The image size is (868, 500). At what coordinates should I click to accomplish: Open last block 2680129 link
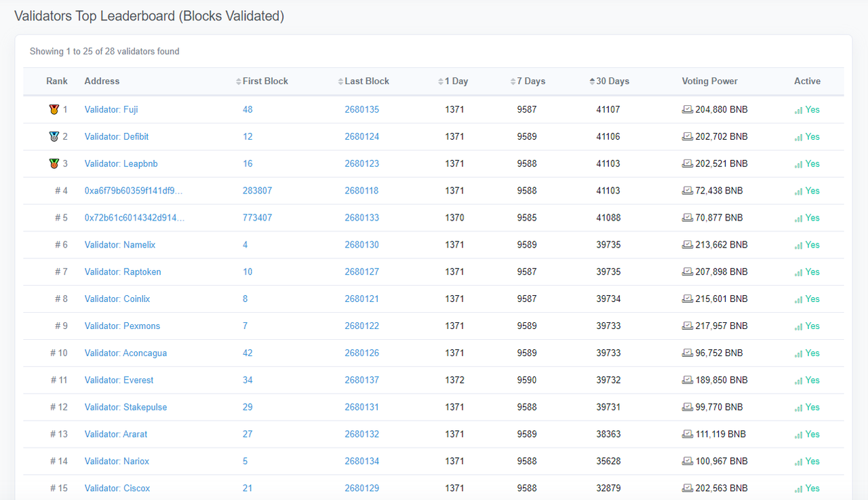(362, 488)
